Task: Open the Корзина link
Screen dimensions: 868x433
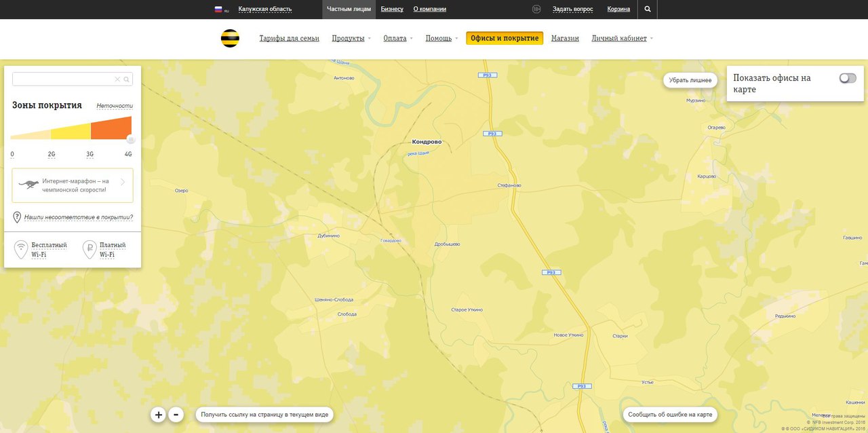Action: click(618, 9)
